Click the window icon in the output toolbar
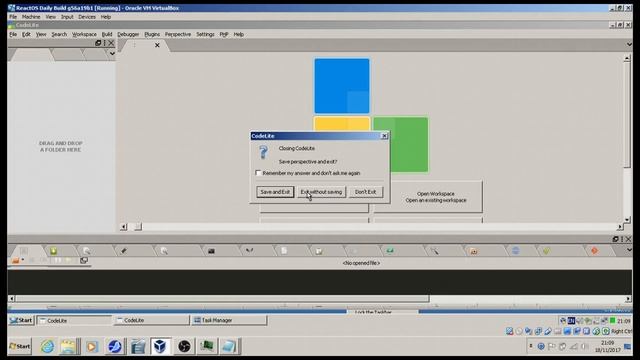Viewport: 640px width, 360px height. click(x=84, y=260)
